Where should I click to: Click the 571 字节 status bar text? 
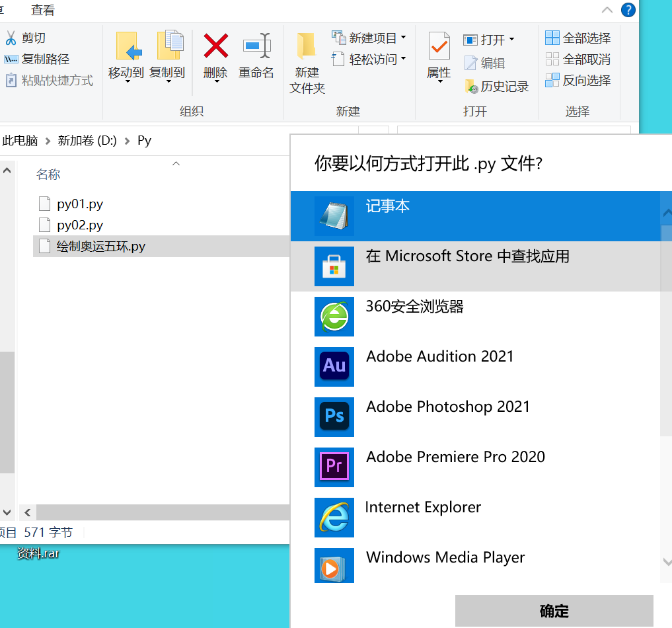[48, 532]
